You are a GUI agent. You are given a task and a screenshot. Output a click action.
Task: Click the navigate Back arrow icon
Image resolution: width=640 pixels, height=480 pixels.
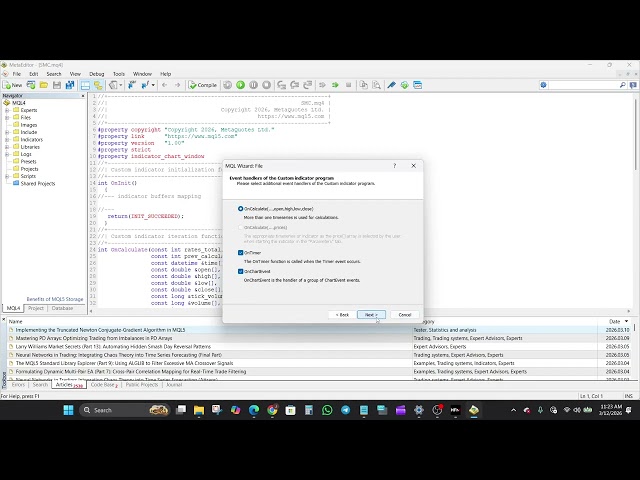[x=164, y=85]
